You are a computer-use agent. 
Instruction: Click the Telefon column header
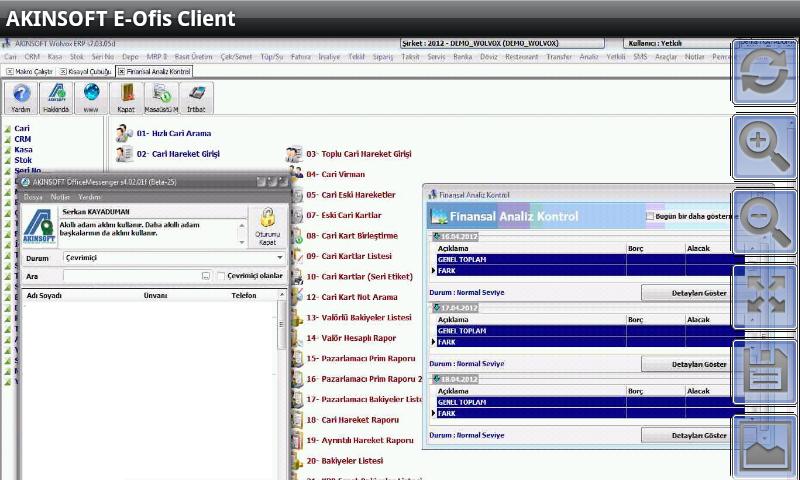[244, 295]
